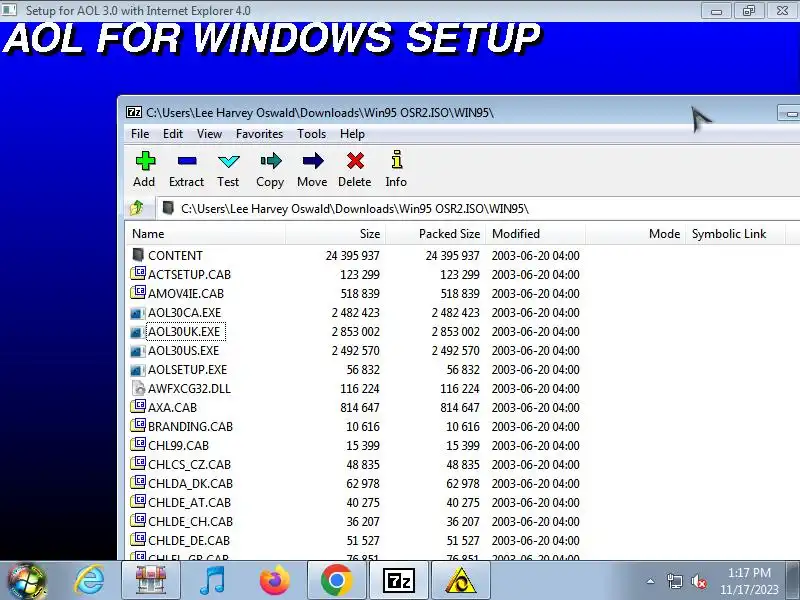This screenshot has height=600, width=800.
Task: Open the Help menu
Action: pos(352,134)
